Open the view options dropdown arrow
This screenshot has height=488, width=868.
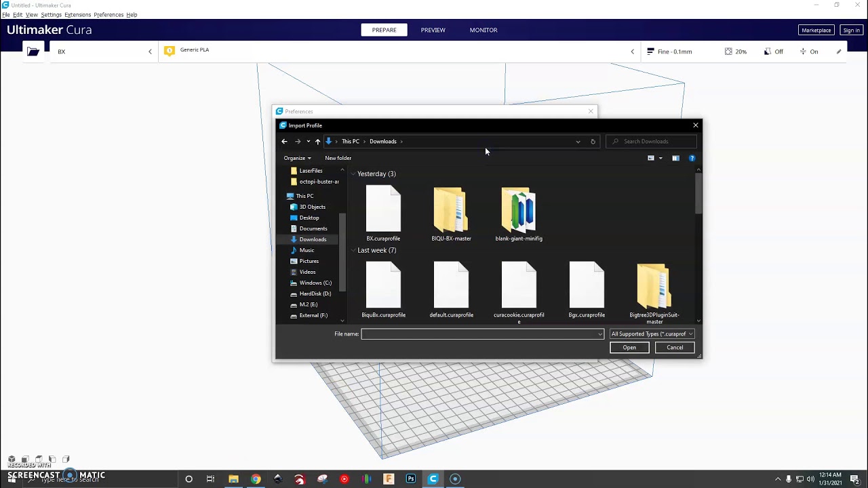[x=660, y=158]
